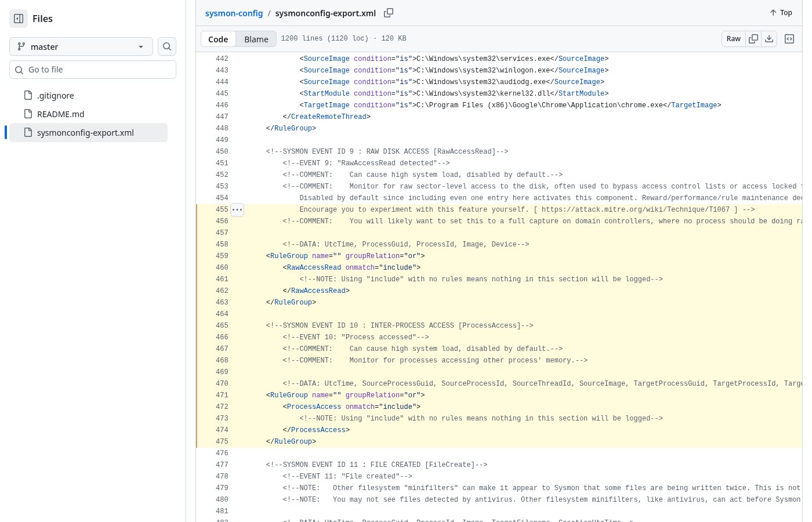Screen dimensions: 812x522
Task: Jump to Top of the file
Action: tap(781, 13)
